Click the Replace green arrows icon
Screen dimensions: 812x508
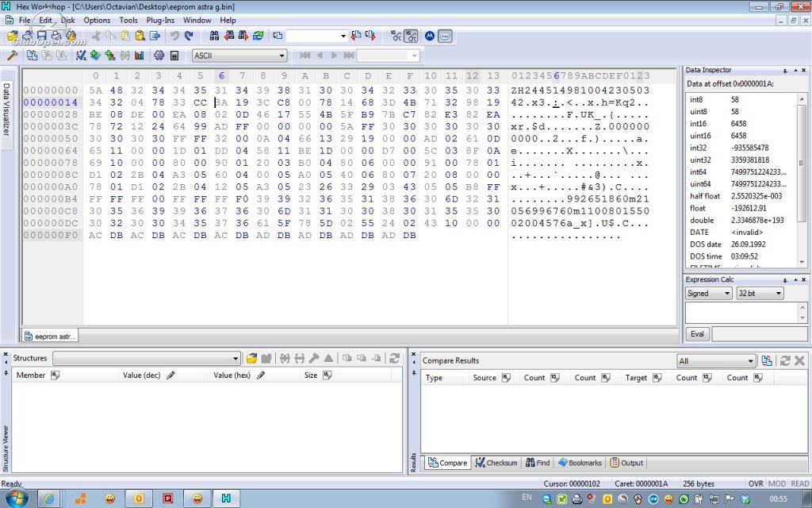click(x=258, y=36)
